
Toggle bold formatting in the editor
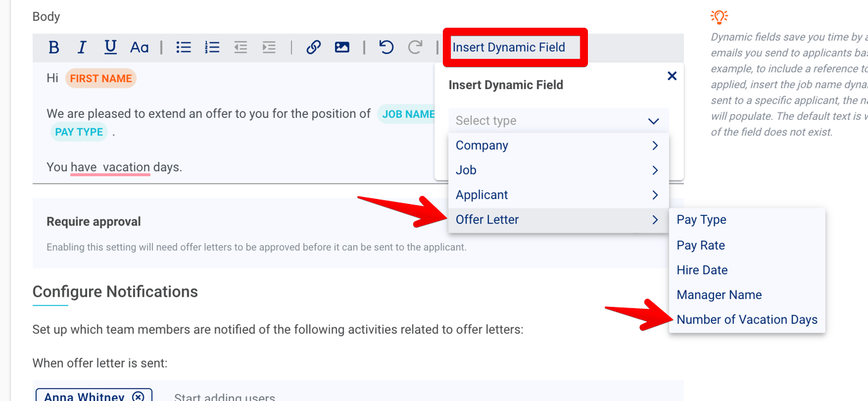tap(54, 47)
